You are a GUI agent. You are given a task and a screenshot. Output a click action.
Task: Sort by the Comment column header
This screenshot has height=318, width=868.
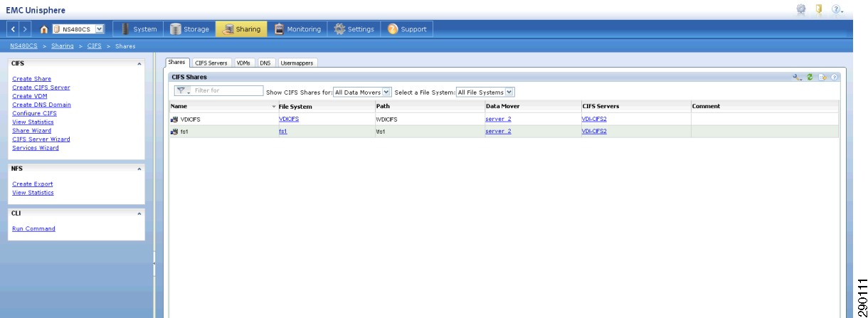(764, 106)
